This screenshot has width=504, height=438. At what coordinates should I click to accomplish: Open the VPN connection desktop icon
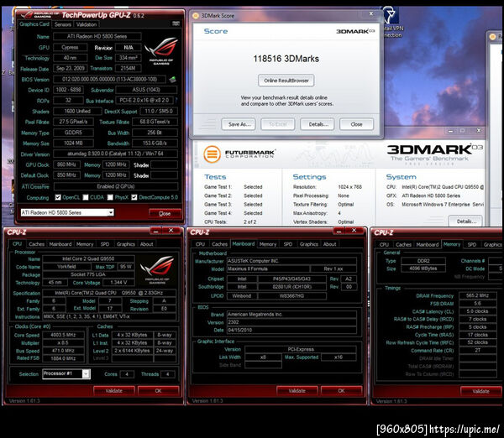[392, 23]
